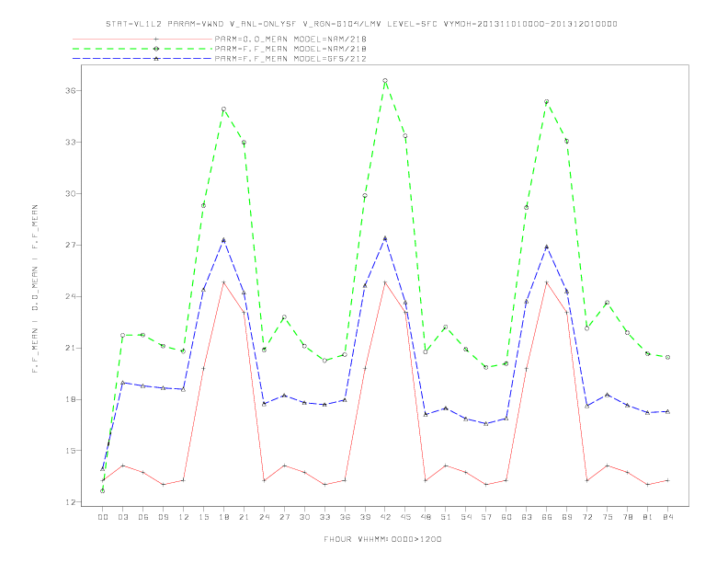Click red observed plus point at hour 66 peak
The image size is (728, 563).
pos(547,282)
